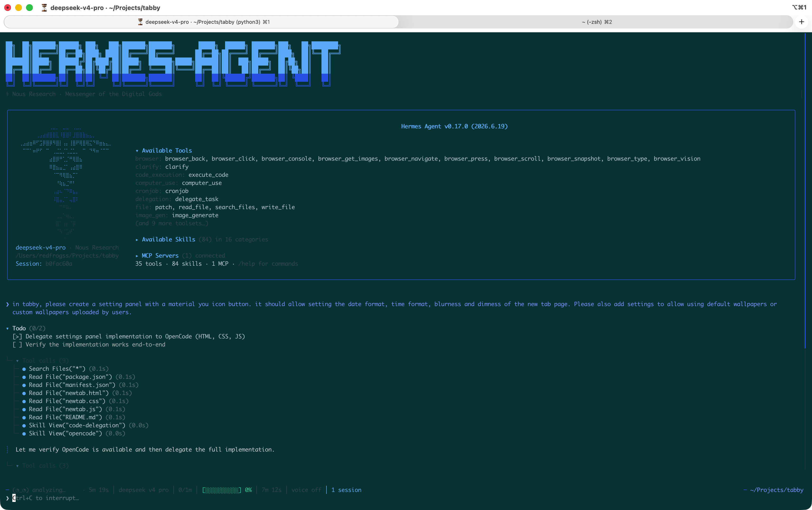Click the bullet beside Search Files("*")
The height and width of the screenshot is (510, 812).
24,369
